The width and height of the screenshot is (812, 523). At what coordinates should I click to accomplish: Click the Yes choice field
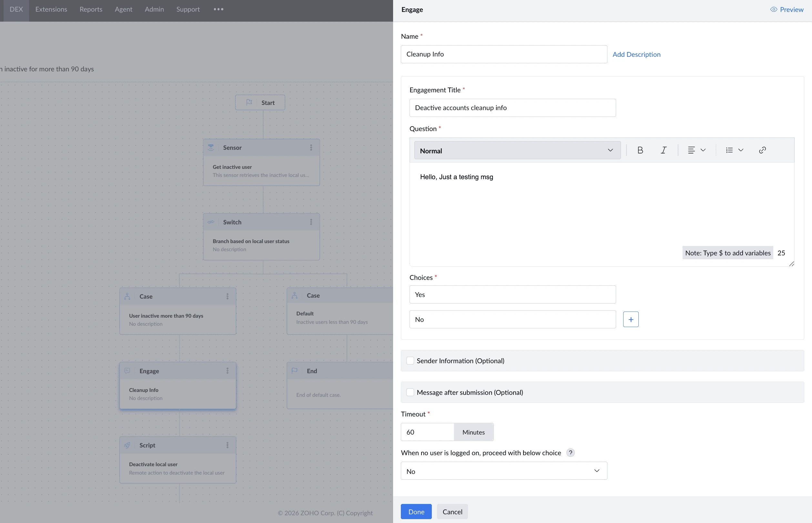pos(513,294)
